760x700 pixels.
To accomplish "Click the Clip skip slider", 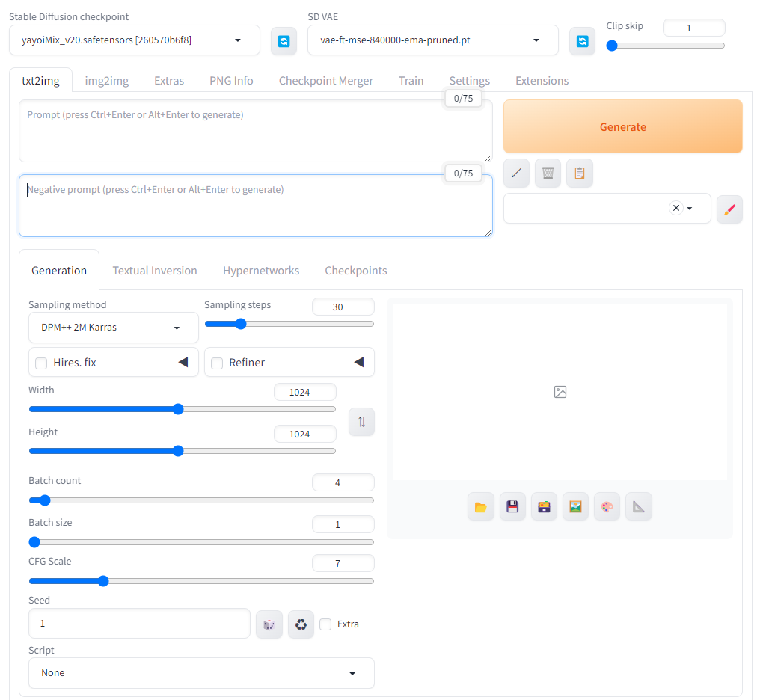I will 666,46.
